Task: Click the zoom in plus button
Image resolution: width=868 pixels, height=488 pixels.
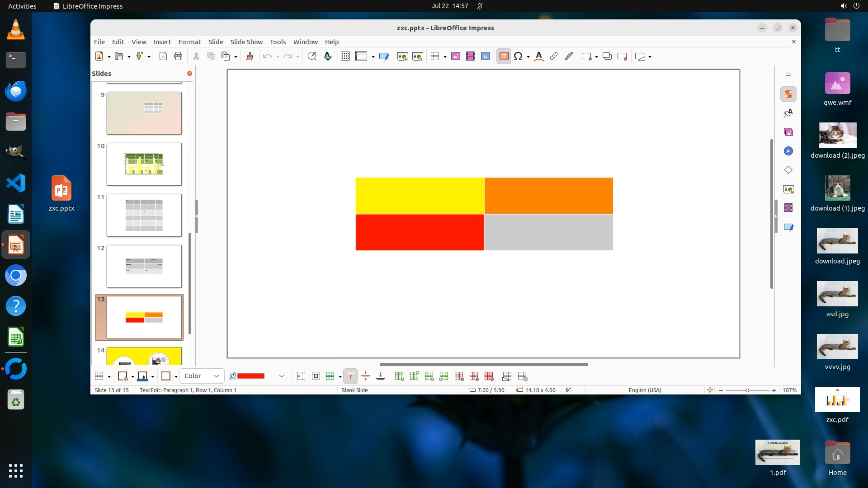Action: [774, 390]
